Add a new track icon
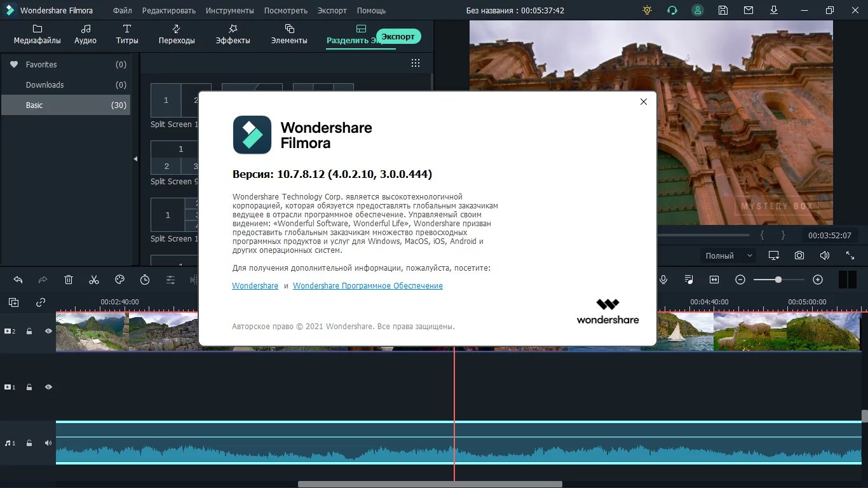 [x=14, y=302]
